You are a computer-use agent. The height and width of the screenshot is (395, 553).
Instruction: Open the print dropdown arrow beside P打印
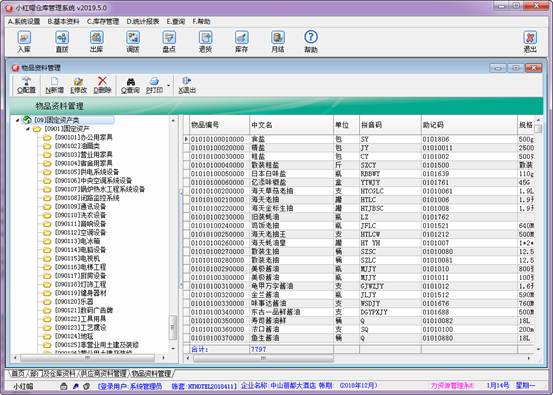(x=168, y=85)
